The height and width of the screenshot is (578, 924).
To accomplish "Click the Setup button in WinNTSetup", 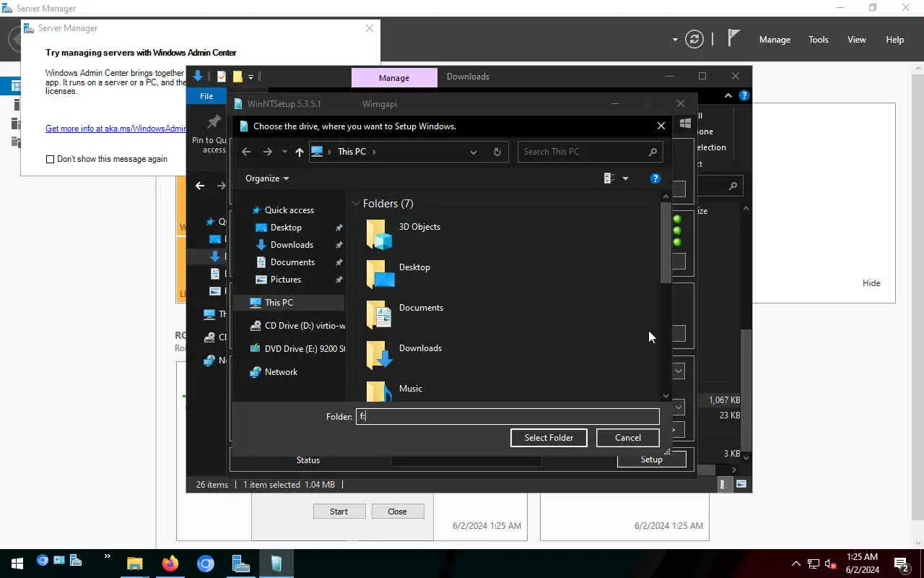I will pyautogui.click(x=651, y=460).
